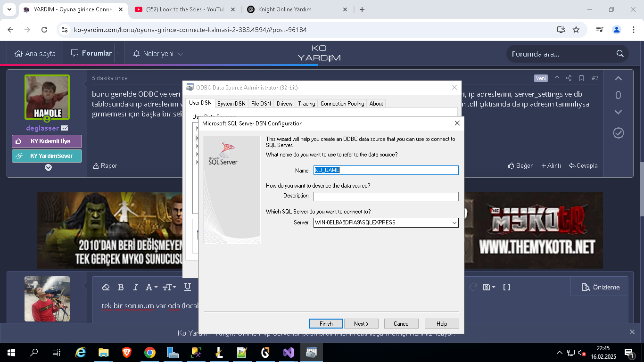This screenshot has width=644, height=362.
Task: Select the Connection Pooling tab
Action: (342, 104)
